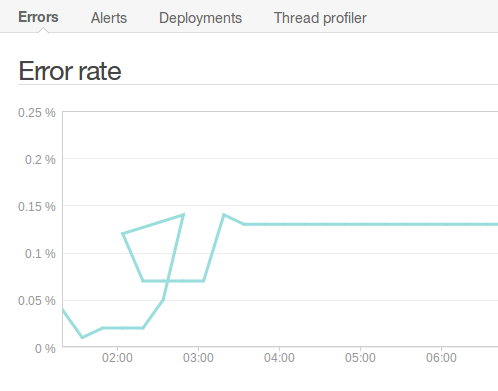This screenshot has height=391, width=498.
Task: Select the 06:00 time axis label
Action: 441,358
